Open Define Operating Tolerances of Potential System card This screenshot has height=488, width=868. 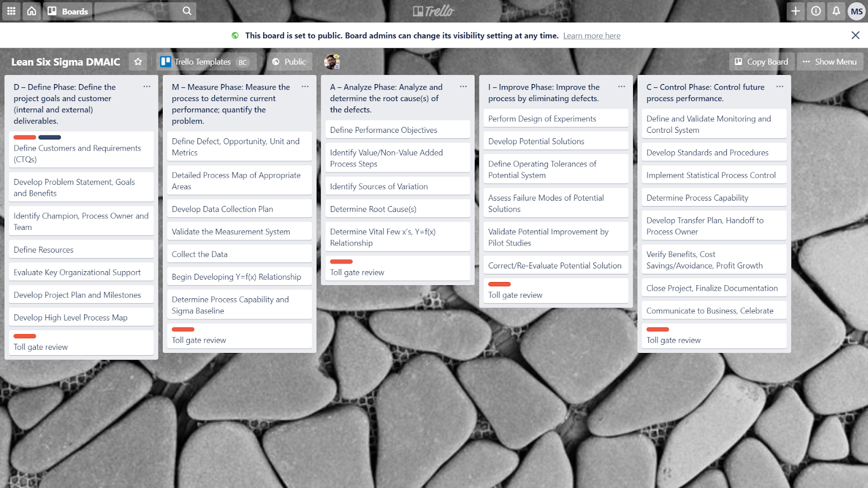[x=556, y=169]
